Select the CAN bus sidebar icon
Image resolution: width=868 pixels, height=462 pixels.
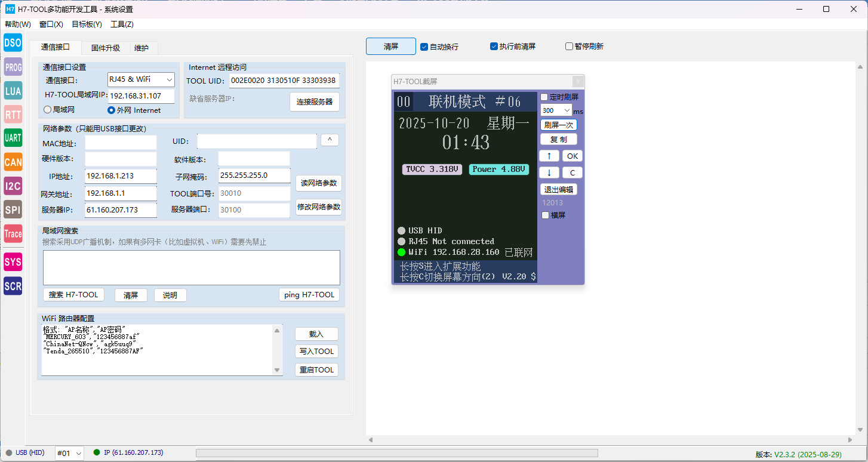coord(13,162)
